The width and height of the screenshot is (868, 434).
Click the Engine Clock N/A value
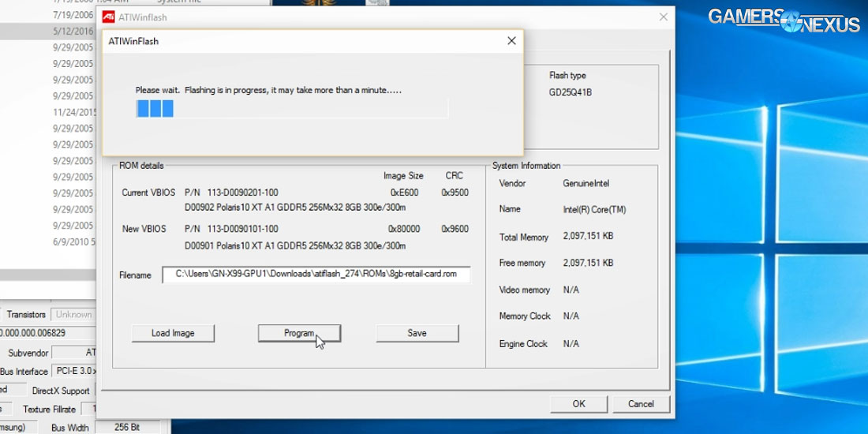pyautogui.click(x=571, y=344)
